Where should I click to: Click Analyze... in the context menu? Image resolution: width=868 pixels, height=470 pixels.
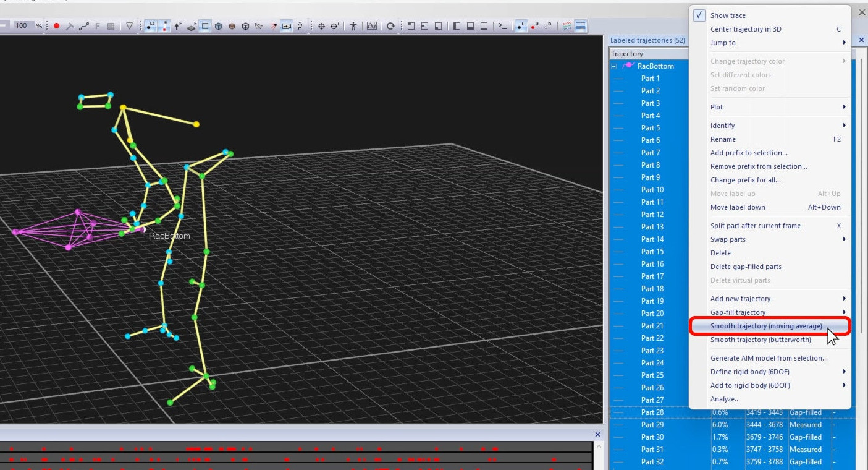point(725,399)
